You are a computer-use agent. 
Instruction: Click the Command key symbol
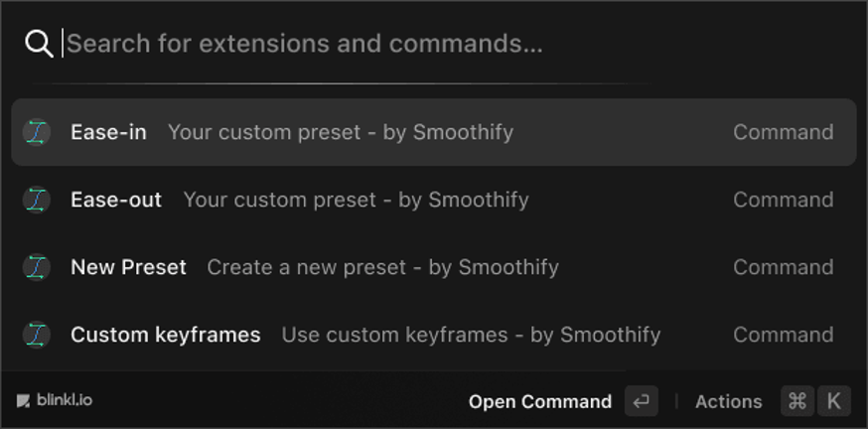click(797, 401)
